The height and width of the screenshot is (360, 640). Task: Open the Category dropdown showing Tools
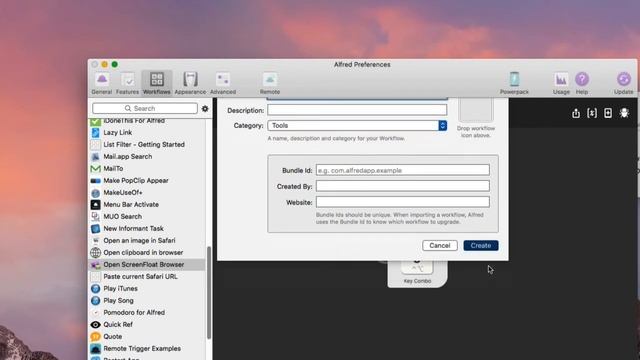[x=357, y=125]
